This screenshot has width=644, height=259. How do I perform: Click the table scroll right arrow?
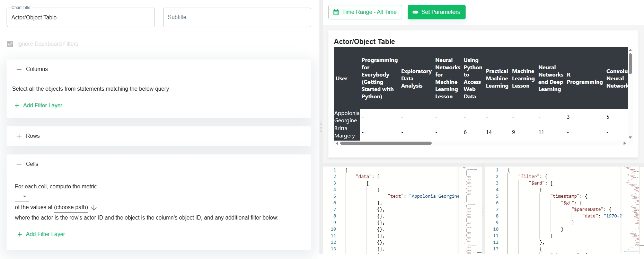click(625, 143)
